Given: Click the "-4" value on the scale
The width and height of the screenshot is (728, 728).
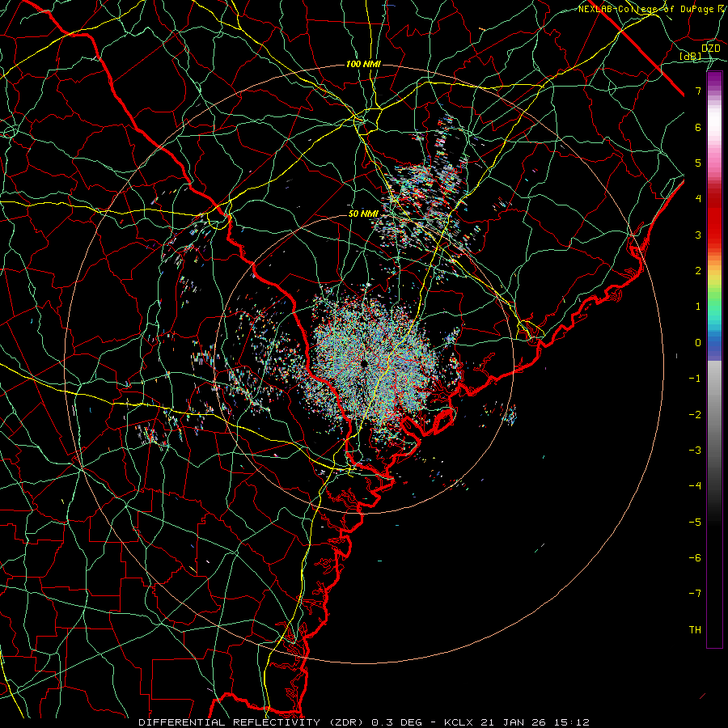Looking at the screenshot, I should click(695, 485).
